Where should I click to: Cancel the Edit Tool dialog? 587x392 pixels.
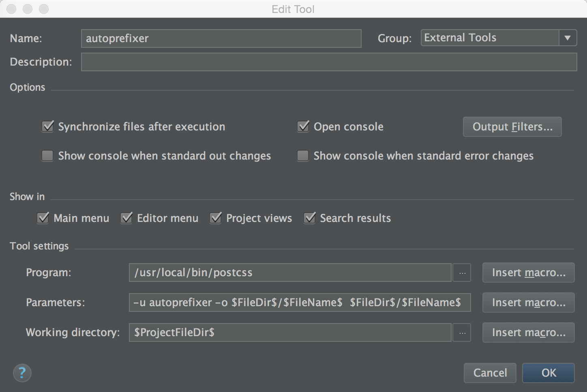point(490,373)
